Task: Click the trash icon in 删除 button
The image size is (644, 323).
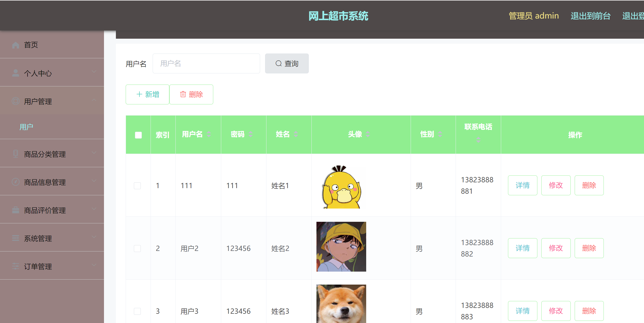Action: [183, 94]
